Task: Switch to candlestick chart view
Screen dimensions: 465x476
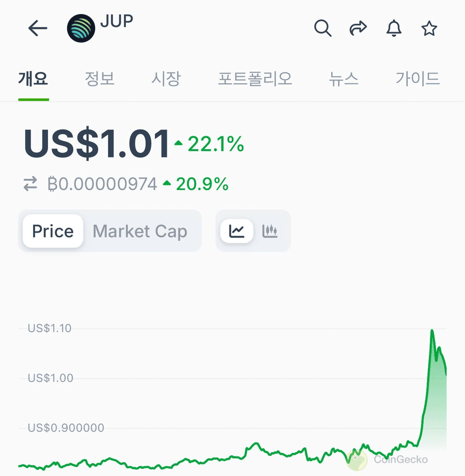Action: [270, 231]
